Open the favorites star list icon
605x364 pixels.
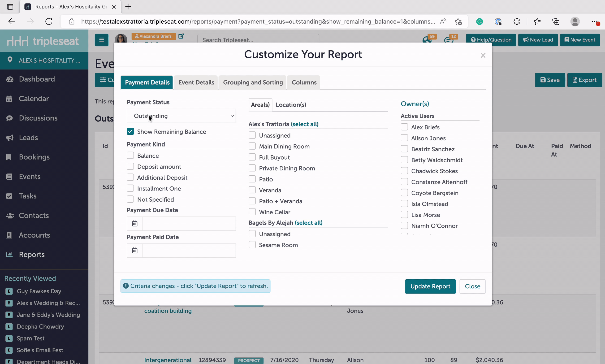(537, 22)
